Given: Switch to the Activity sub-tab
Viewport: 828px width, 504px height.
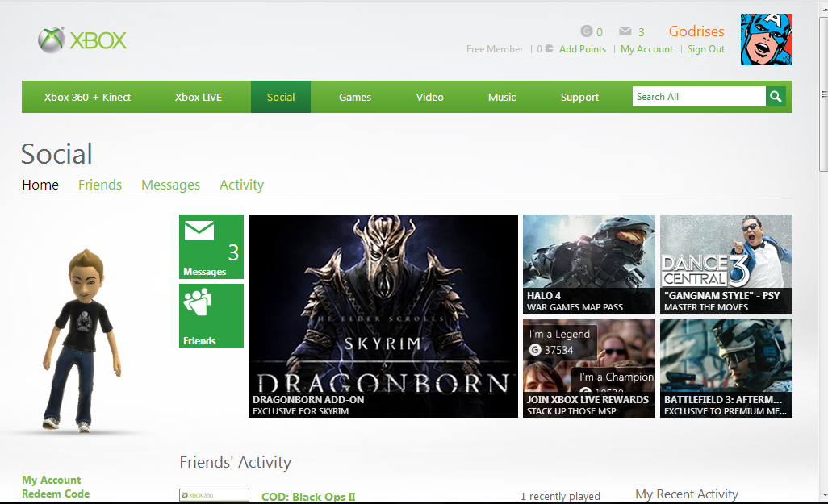Looking at the screenshot, I should 242,185.
